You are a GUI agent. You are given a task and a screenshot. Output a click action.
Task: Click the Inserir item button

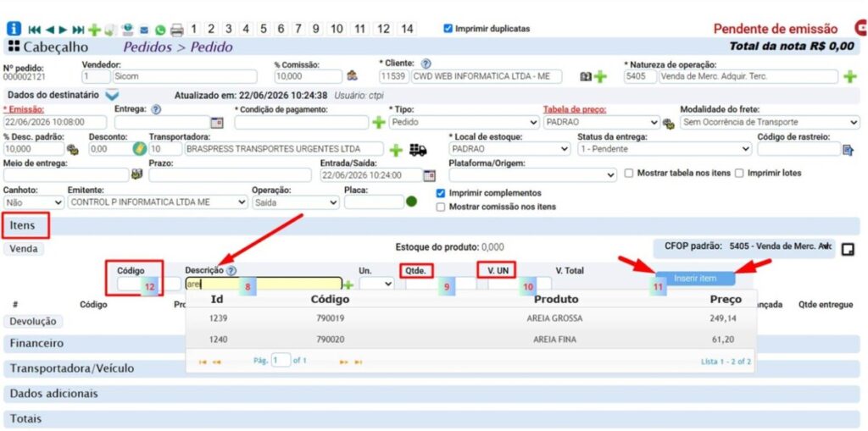point(695,279)
